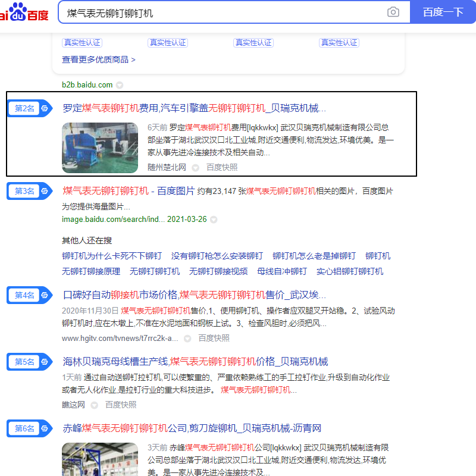Click www.hgitv.com/tvnews URL text

pyautogui.click(x=120, y=338)
